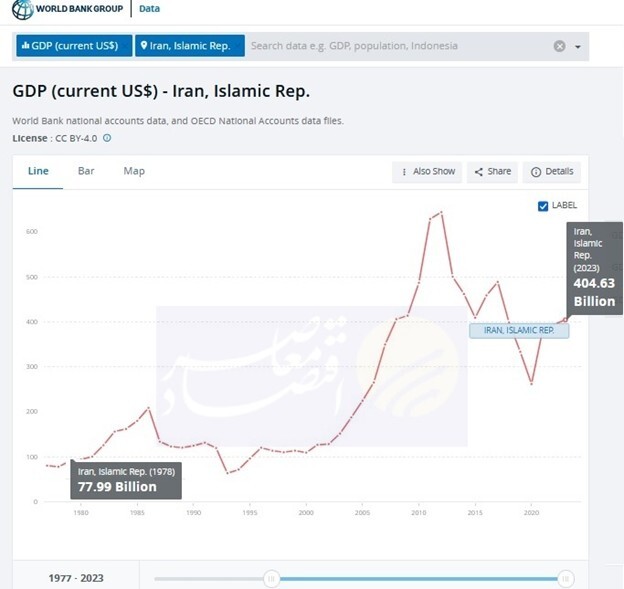Click the 2023 data point tooltip
The height and width of the screenshot is (589, 624).
593,270
